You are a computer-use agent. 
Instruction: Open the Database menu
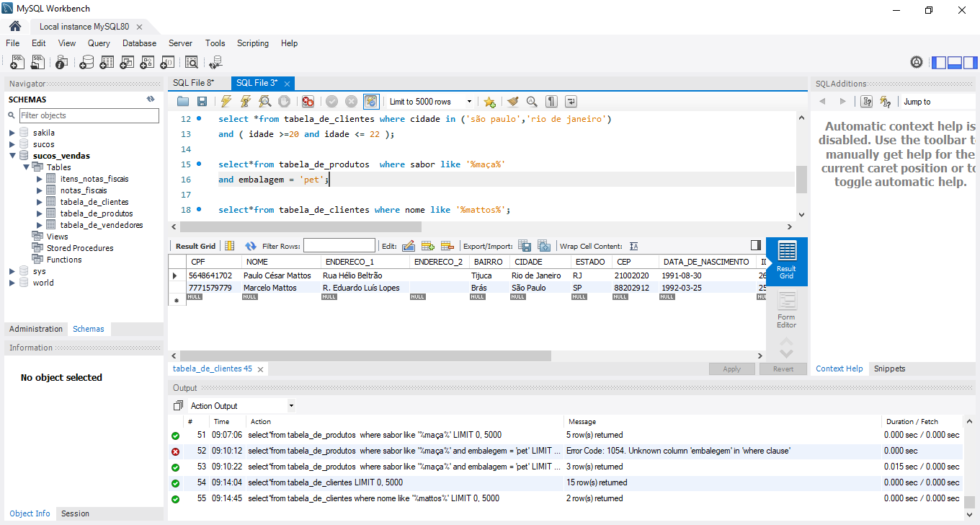click(x=139, y=43)
